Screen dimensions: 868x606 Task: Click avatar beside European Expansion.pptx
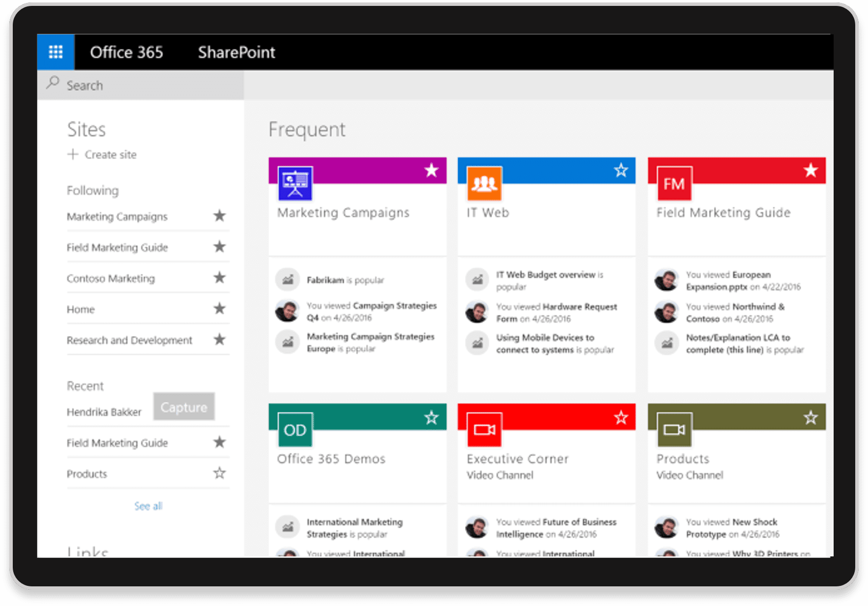(x=667, y=279)
